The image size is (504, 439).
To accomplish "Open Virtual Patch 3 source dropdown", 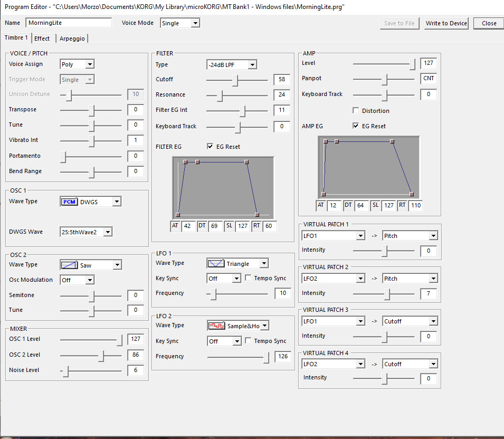I will 360,321.
